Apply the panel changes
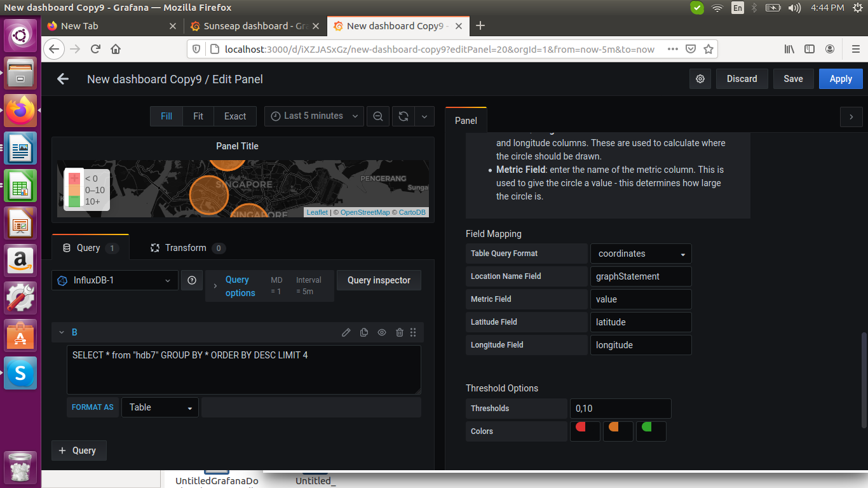 coord(840,78)
